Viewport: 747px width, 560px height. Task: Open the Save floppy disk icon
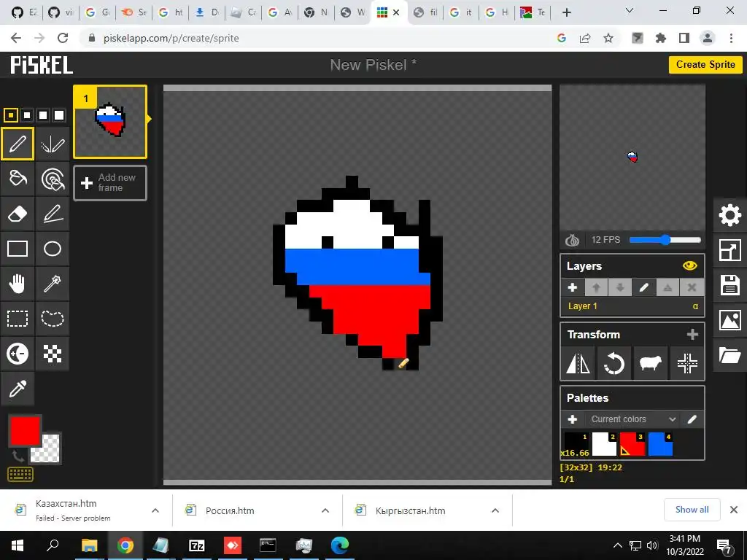point(729,285)
